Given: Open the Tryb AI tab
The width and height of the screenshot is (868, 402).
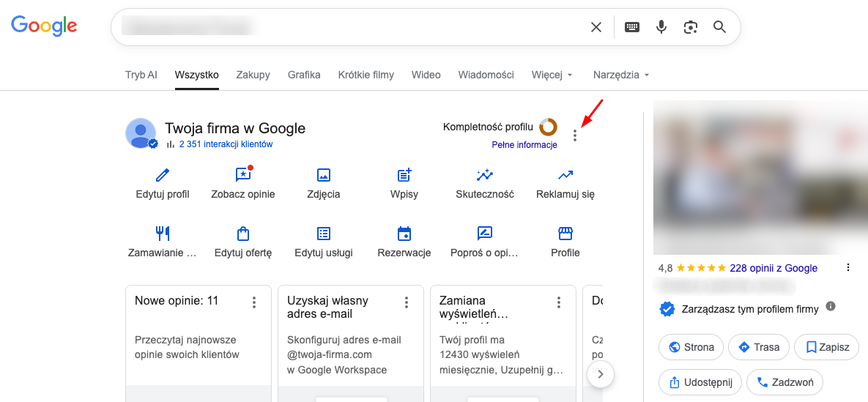Looking at the screenshot, I should (141, 75).
